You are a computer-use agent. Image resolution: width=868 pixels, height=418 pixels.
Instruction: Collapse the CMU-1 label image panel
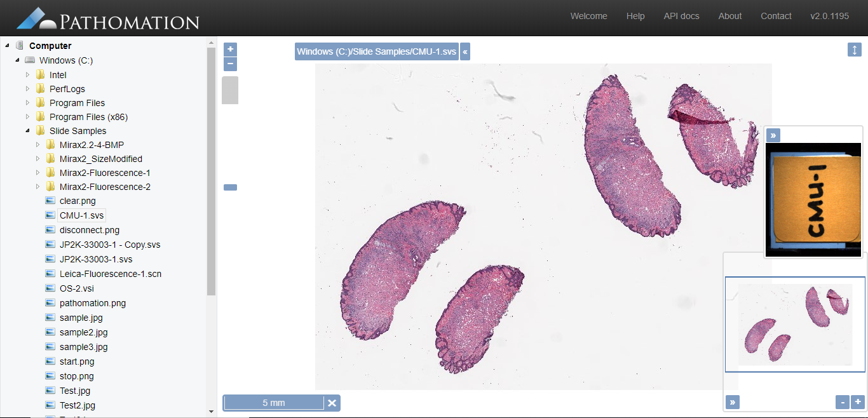tap(773, 135)
